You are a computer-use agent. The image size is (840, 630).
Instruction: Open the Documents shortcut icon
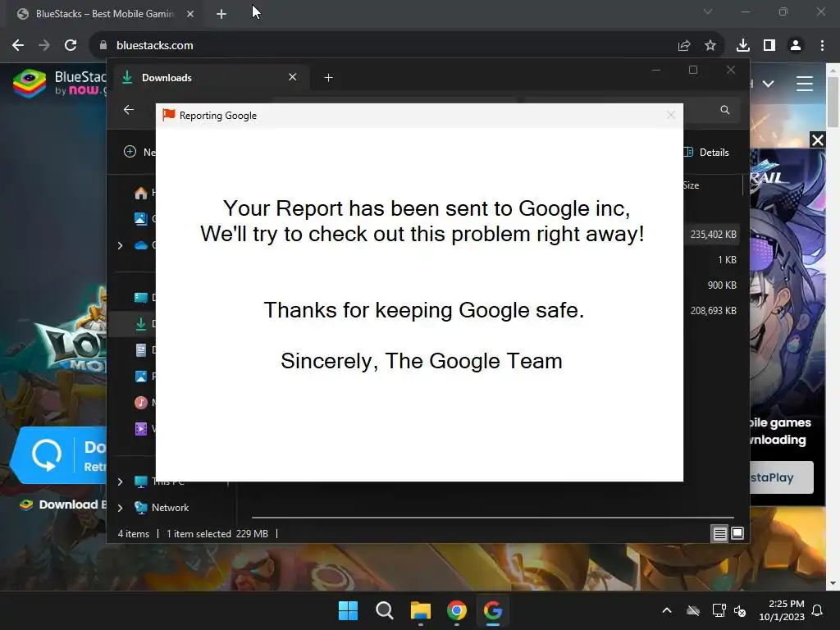coord(141,349)
